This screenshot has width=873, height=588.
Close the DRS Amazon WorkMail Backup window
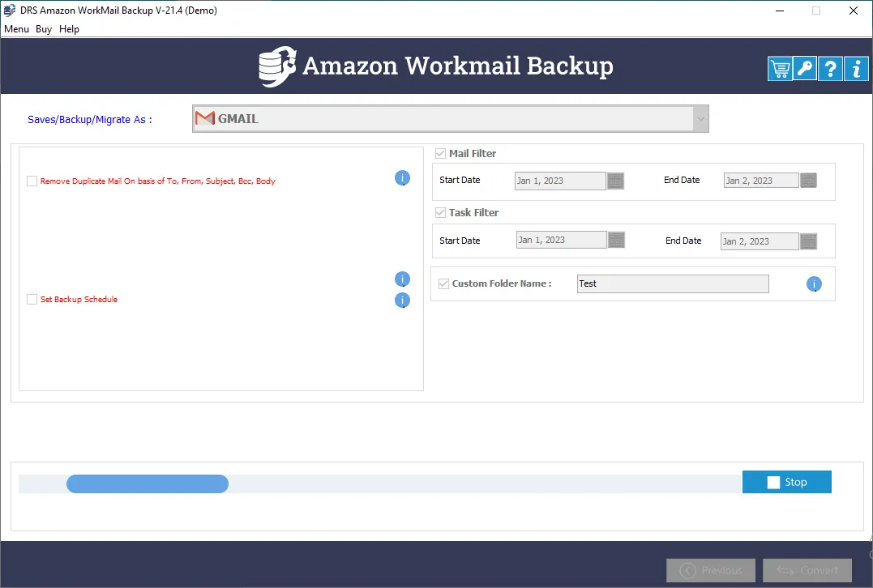point(854,11)
